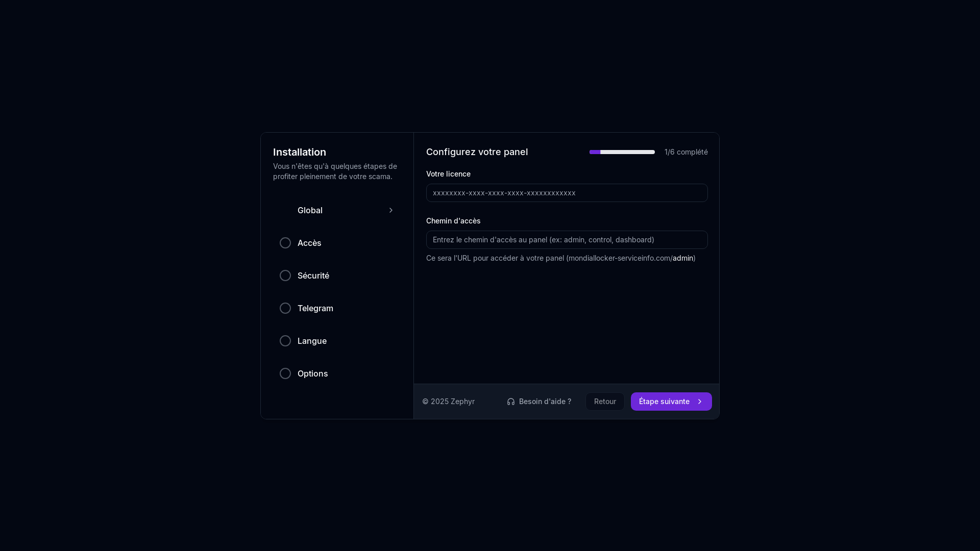Go to the Options step label

(x=313, y=373)
